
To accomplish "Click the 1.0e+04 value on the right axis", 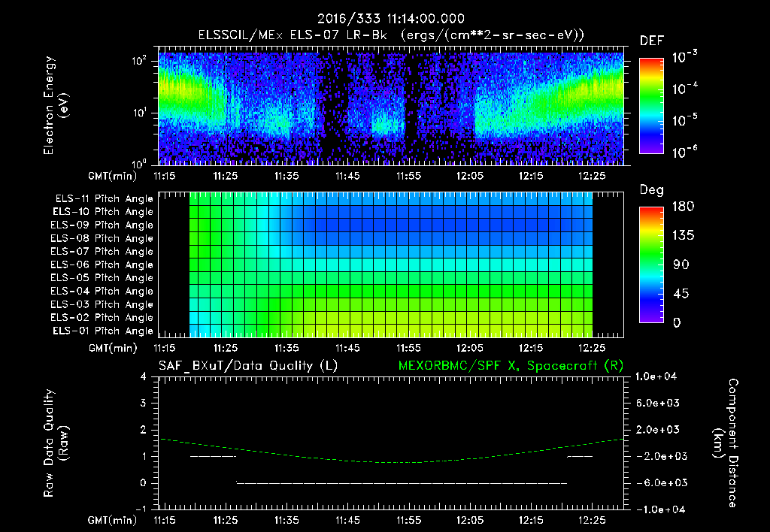I will point(656,377).
